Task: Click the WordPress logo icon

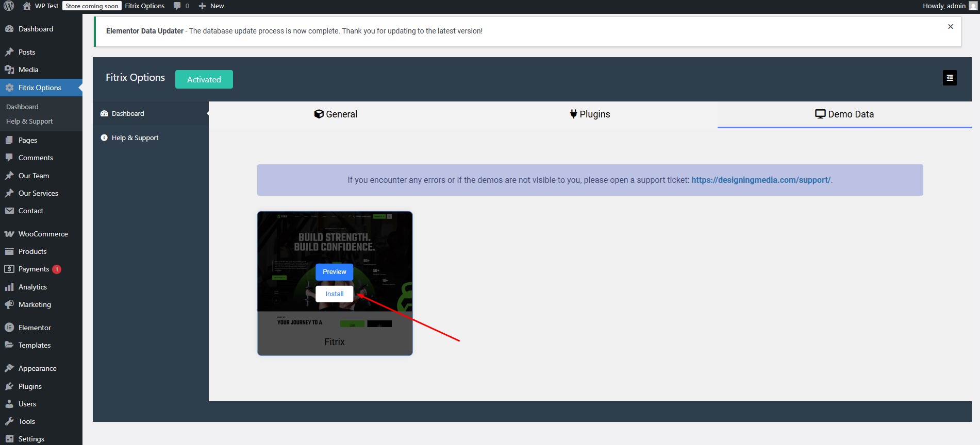Action: pos(9,6)
